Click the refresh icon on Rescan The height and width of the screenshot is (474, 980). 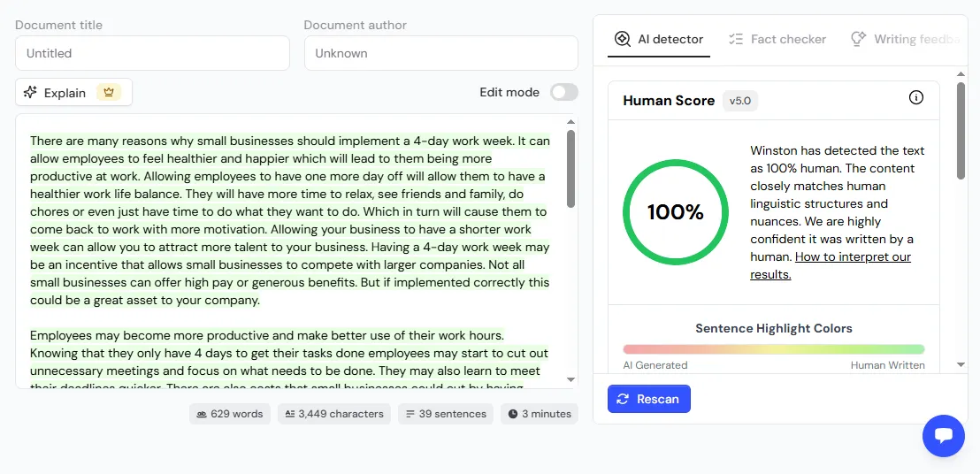pos(622,399)
